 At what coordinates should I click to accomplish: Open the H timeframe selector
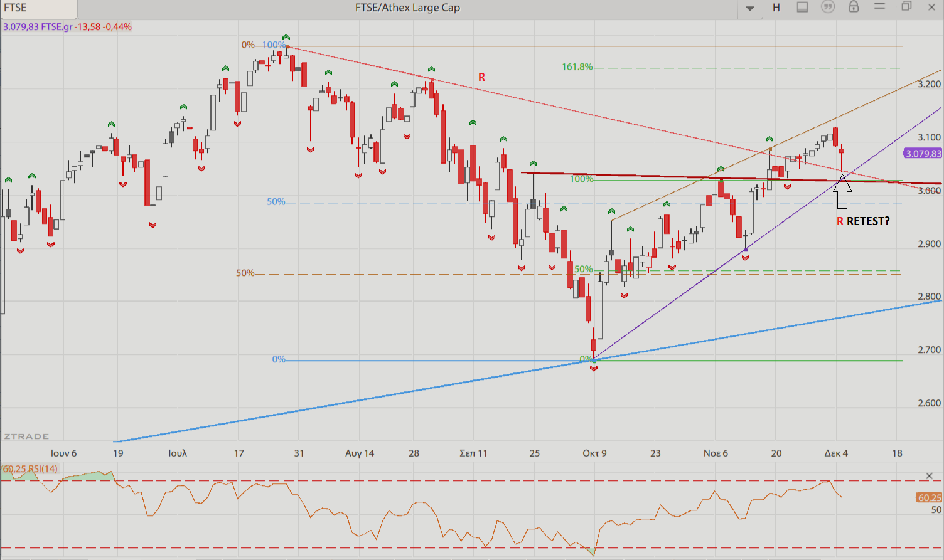776,8
